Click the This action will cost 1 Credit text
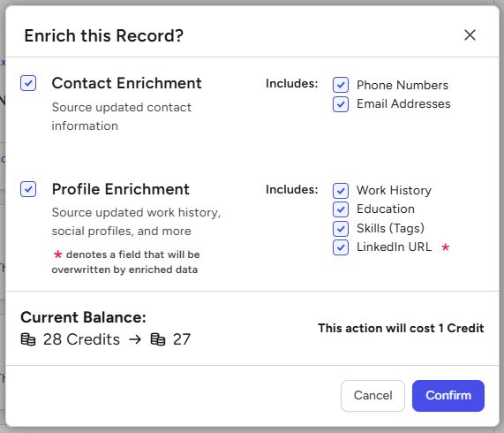Screen dimensions: 504x433 pos(401,328)
